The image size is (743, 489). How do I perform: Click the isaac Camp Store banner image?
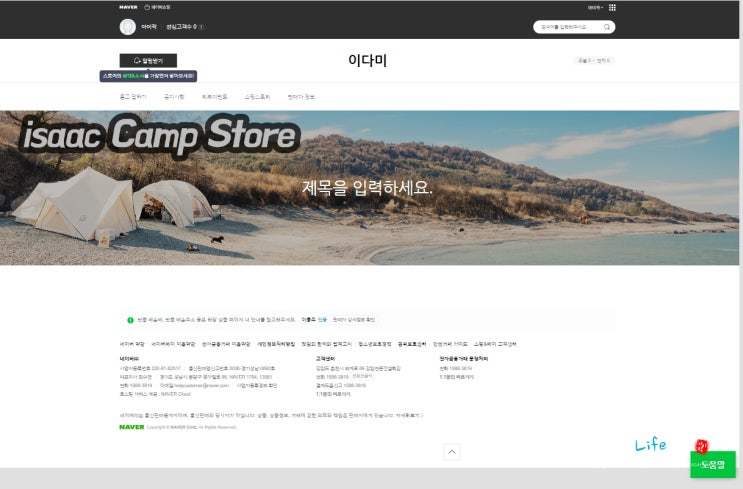[369, 188]
